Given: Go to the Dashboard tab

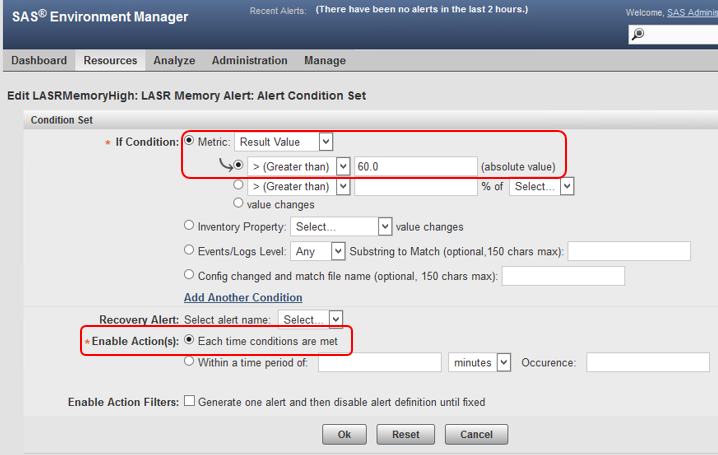Looking at the screenshot, I should [x=39, y=60].
